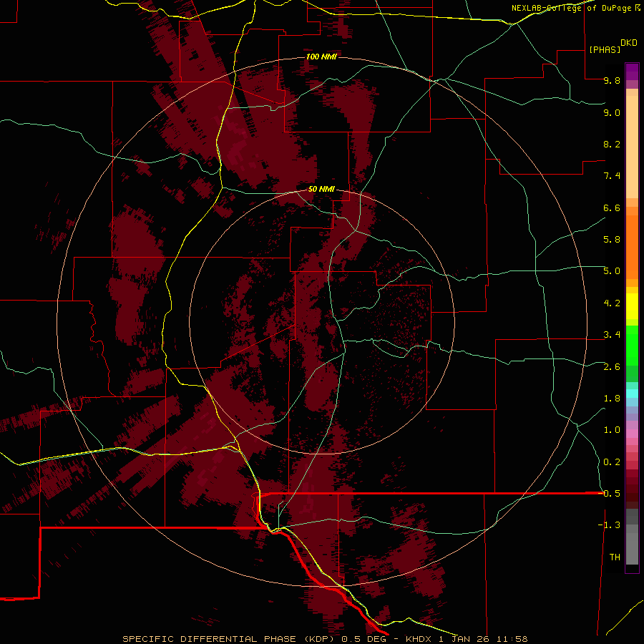644x644 pixels.
Task: Select the 2.6 value on the scale
Action: [612, 367]
